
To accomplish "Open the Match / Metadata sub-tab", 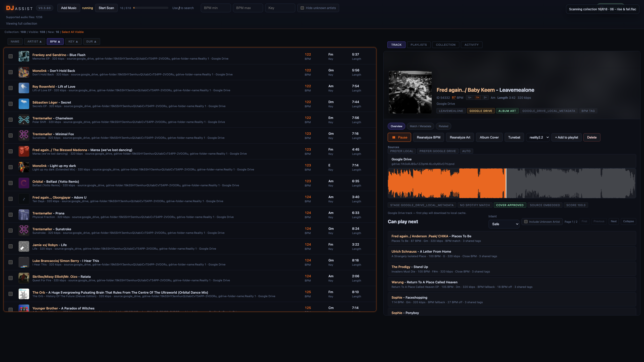I will point(420,126).
